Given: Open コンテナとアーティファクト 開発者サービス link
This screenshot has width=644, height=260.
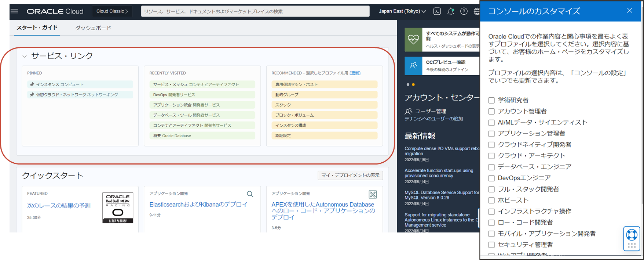Looking at the screenshot, I should pyautogui.click(x=202, y=126).
